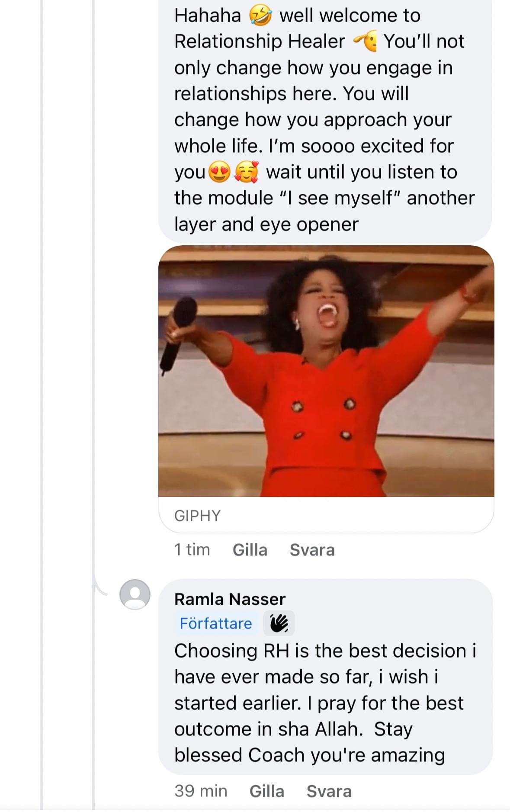The image size is (510, 812).
Task: Open the Oprah GIF in red suit
Action: [x=326, y=371]
